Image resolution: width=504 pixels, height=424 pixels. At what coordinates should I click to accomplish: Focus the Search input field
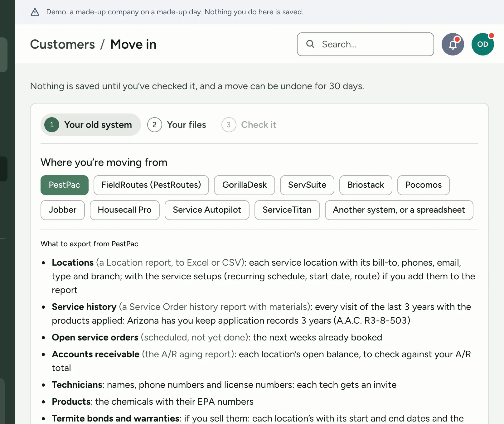[365, 44]
